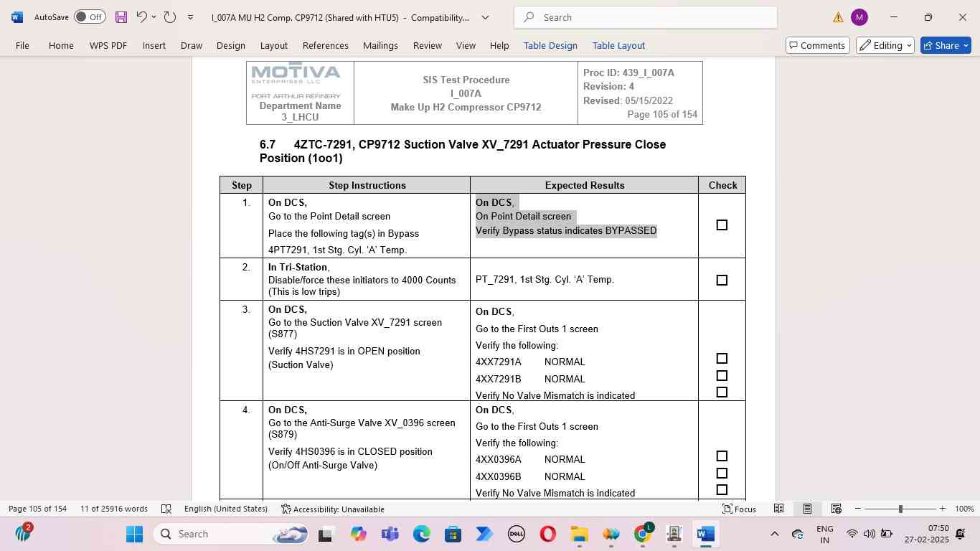
Task: Click the spelling proofing check icon
Action: pyautogui.click(x=166, y=509)
